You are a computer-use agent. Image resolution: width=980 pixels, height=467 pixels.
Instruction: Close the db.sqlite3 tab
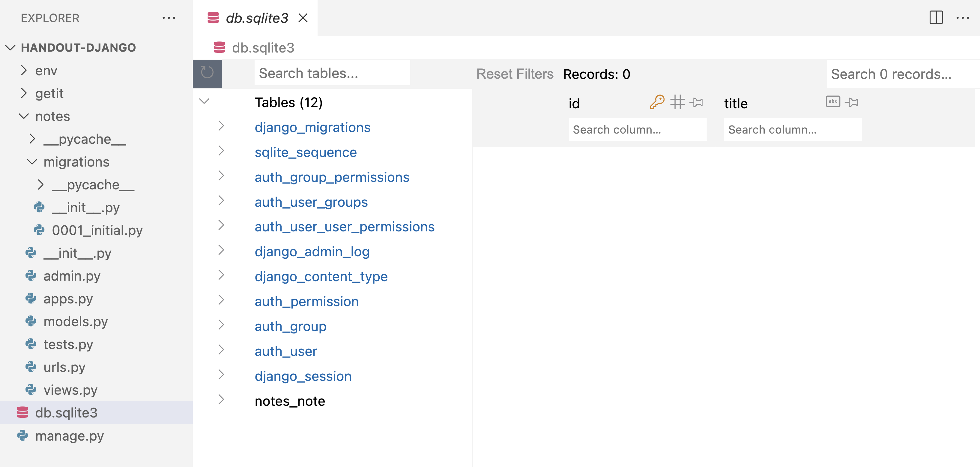(303, 18)
